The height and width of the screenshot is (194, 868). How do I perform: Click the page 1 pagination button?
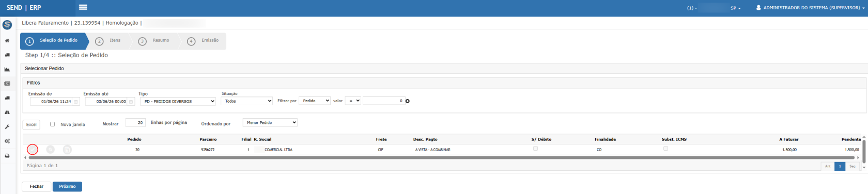click(840, 166)
